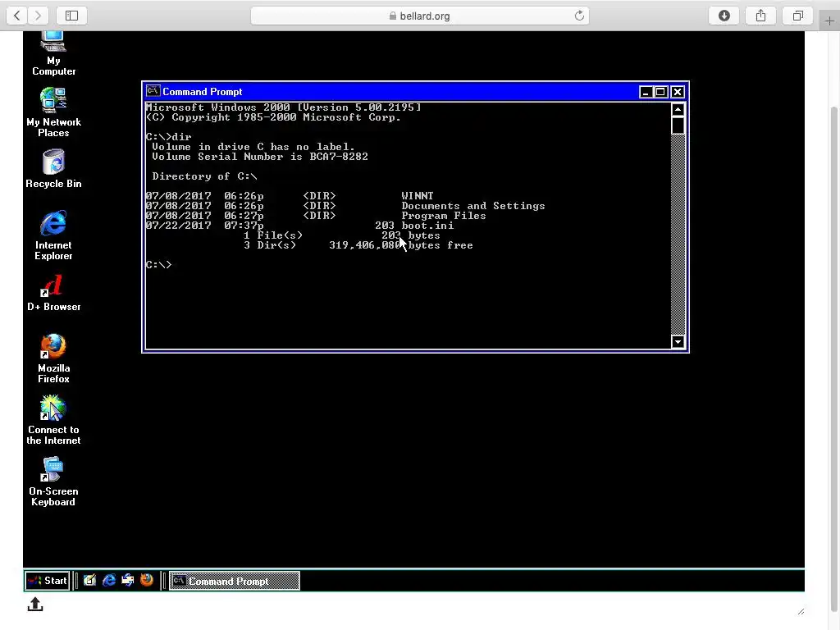Screen dimensions: 840x630
Task: Click the Command Prompt scrollbar thumb
Action: click(x=678, y=126)
